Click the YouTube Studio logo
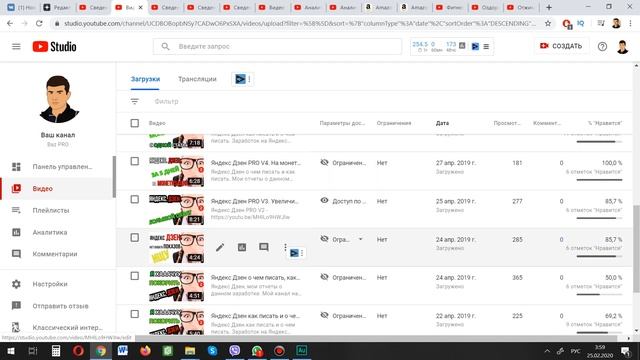Screen dimensions: 640x360 (54, 47)
